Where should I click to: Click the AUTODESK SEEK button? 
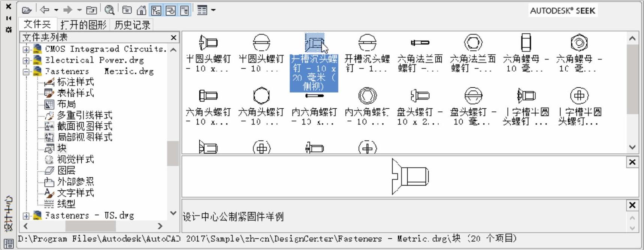(562, 10)
